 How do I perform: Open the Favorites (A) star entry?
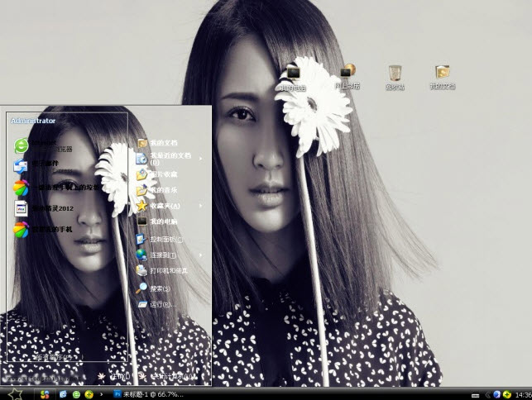pyautogui.click(x=159, y=206)
